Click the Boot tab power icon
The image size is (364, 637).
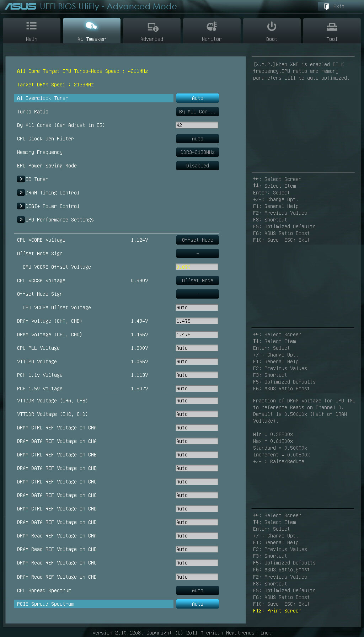pos(272,26)
